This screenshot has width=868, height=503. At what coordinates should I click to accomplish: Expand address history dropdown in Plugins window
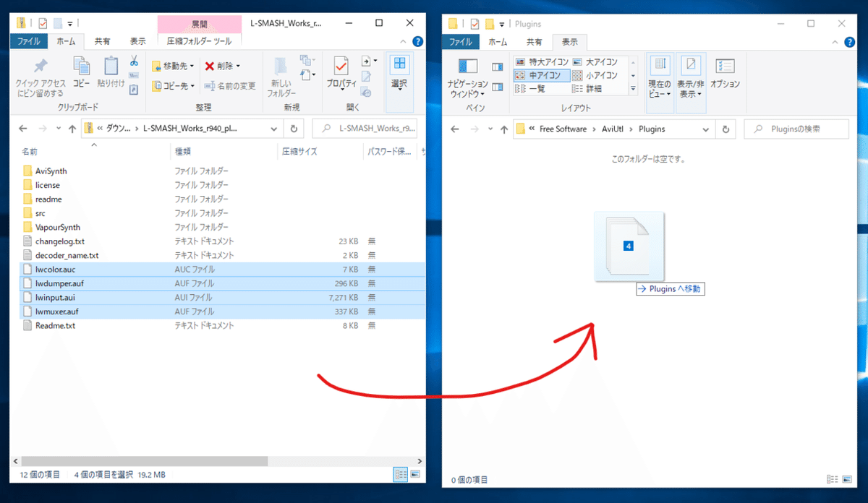[x=707, y=129]
